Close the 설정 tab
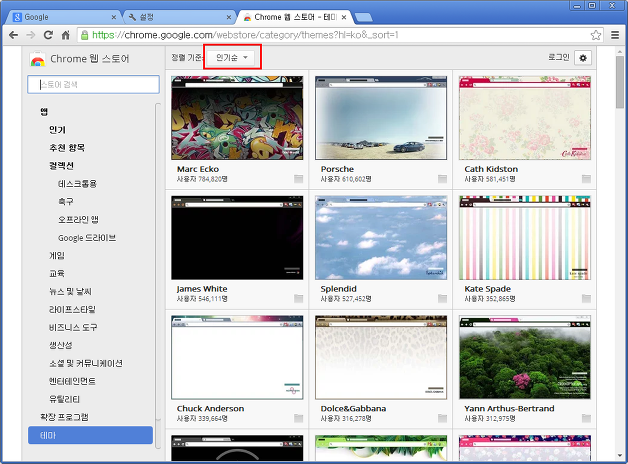Screen dimensions: 628x464 click(x=229, y=17)
